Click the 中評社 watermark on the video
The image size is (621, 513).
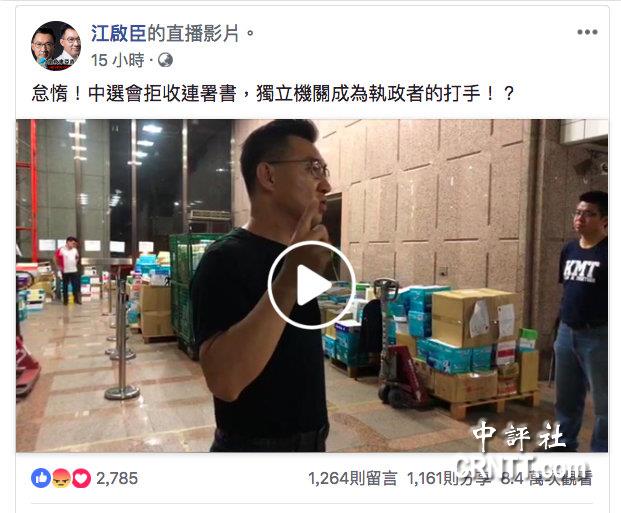[x=518, y=435]
